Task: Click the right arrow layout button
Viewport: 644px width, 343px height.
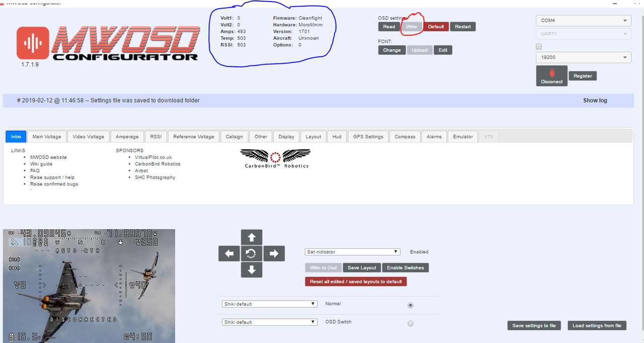Action: [x=274, y=253]
